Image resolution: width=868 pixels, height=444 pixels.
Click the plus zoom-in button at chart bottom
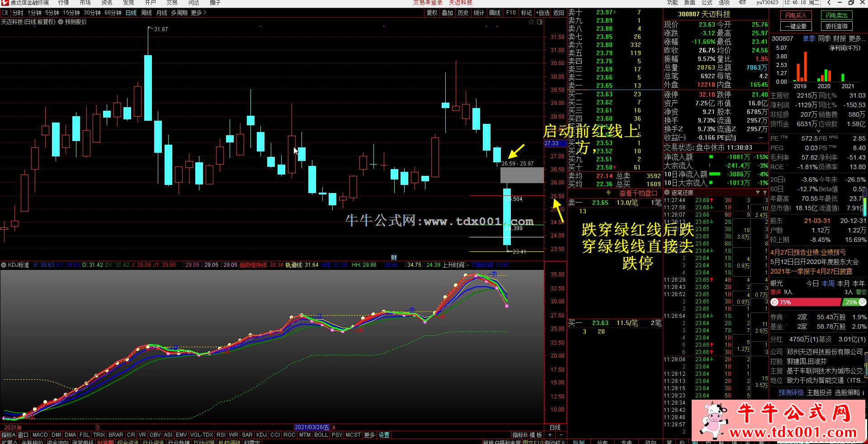pyautogui.click(x=550, y=435)
